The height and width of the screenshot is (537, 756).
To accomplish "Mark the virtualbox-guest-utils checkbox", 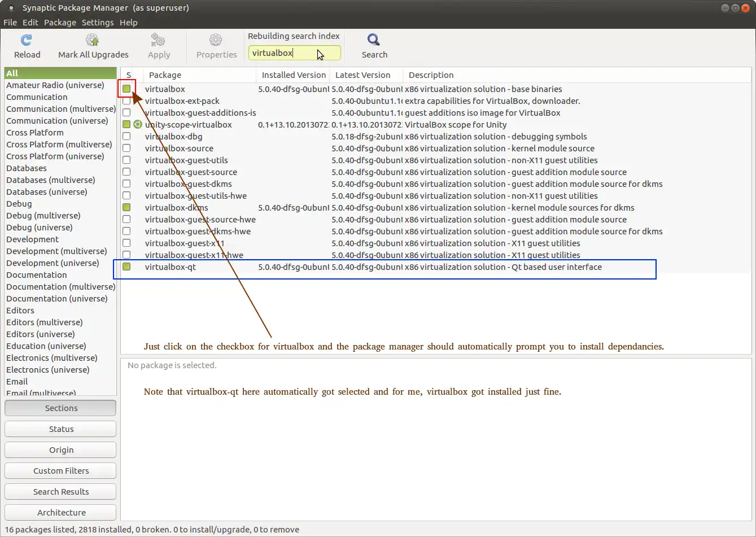I will pyautogui.click(x=126, y=160).
